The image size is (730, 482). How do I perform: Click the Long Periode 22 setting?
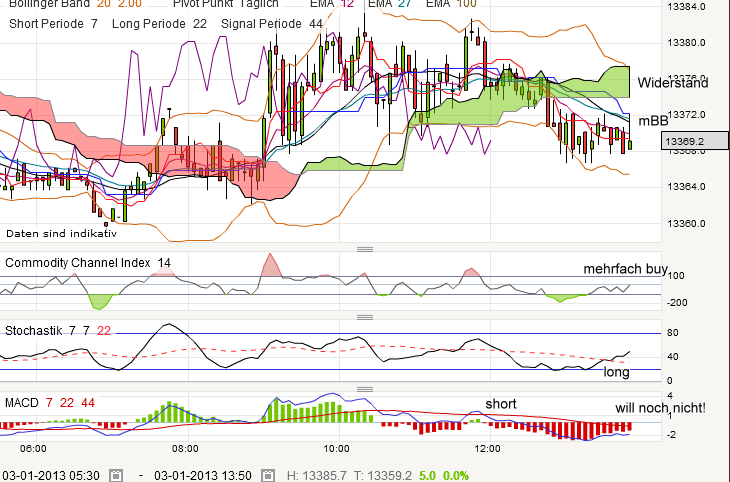coord(159,24)
